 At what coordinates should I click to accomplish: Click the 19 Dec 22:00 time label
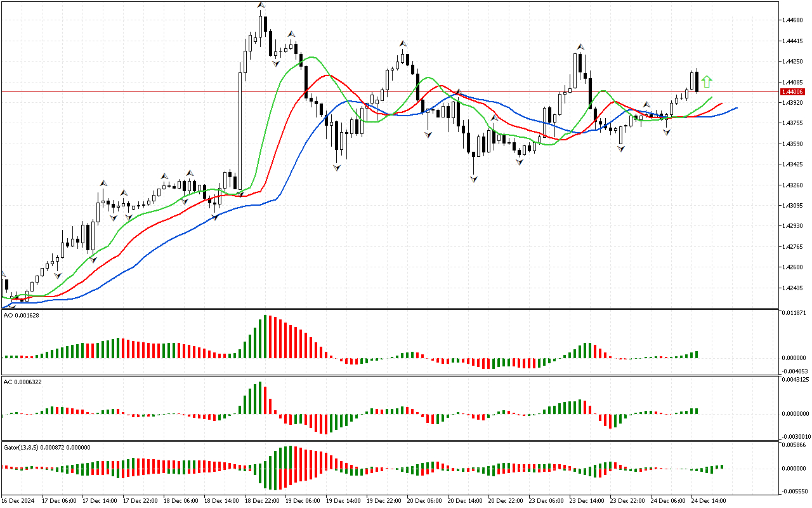(384, 501)
